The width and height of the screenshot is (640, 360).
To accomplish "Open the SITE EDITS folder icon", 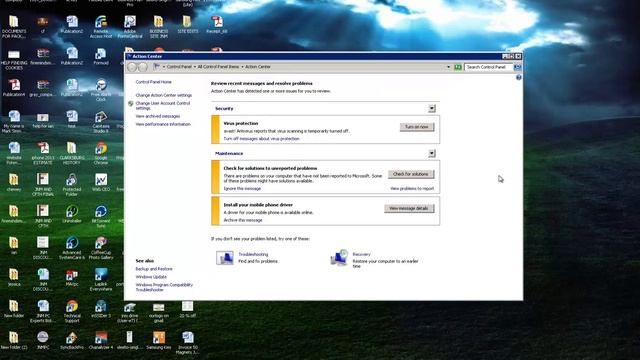I will [x=188, y=24].
